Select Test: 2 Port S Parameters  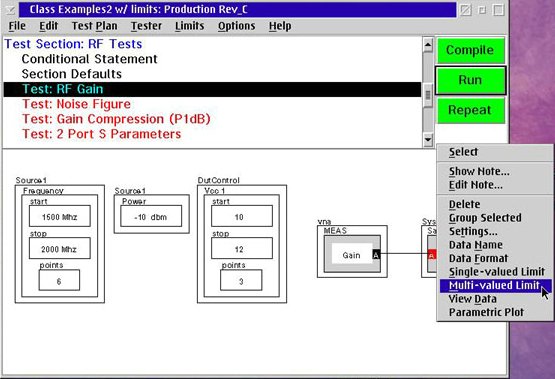tap(102, 134)
